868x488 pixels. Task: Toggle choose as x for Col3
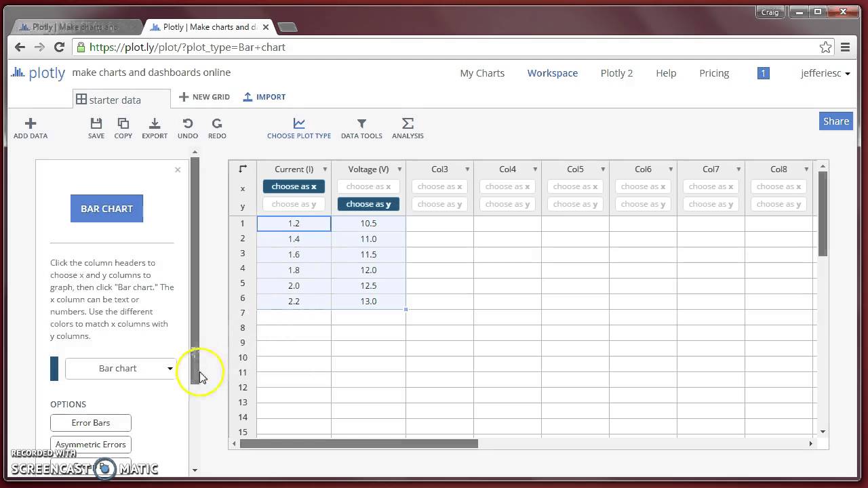(439, 186)
